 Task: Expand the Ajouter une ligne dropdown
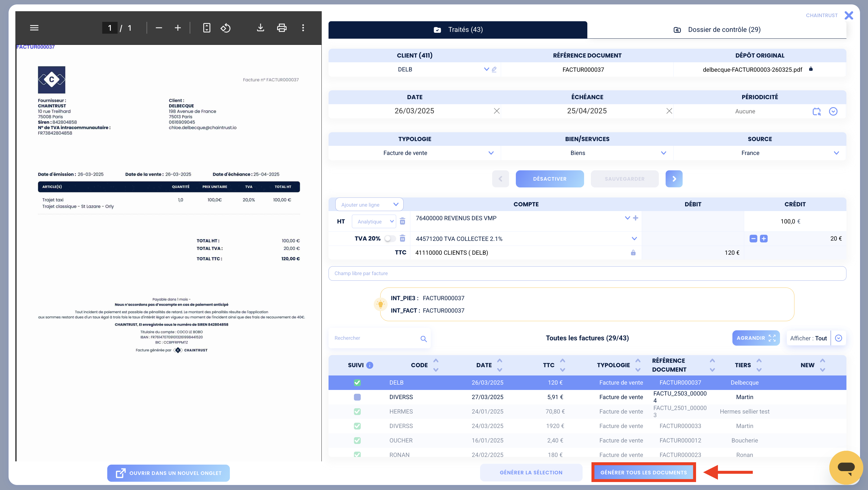[369, 205]
